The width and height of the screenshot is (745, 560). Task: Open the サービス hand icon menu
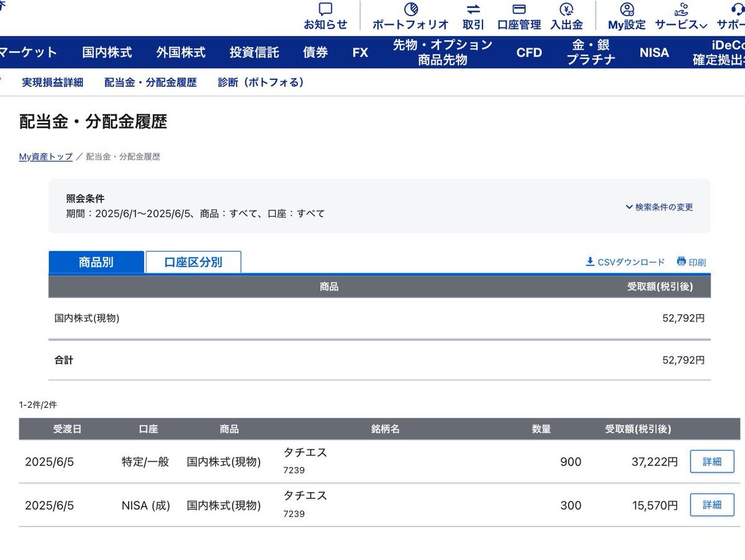[x=681, y=9]
